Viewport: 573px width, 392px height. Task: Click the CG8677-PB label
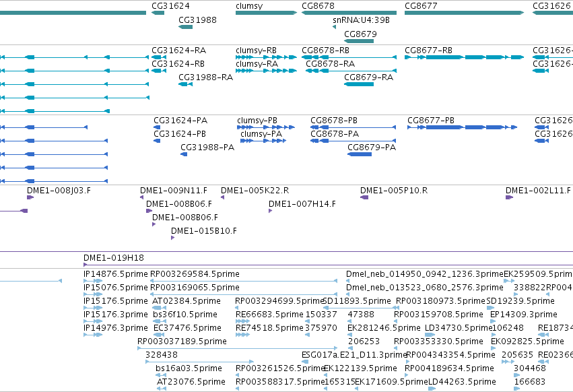pos(431,121)
